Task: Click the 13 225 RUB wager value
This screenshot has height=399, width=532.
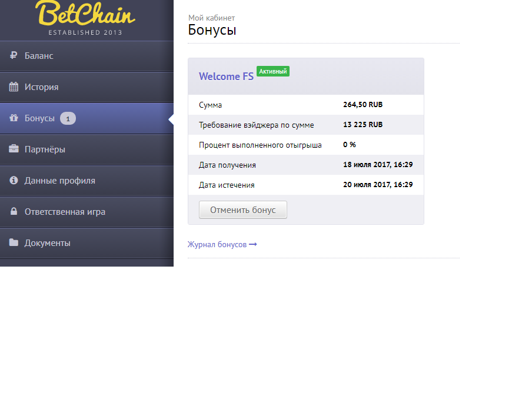Action: coord(363,125)
